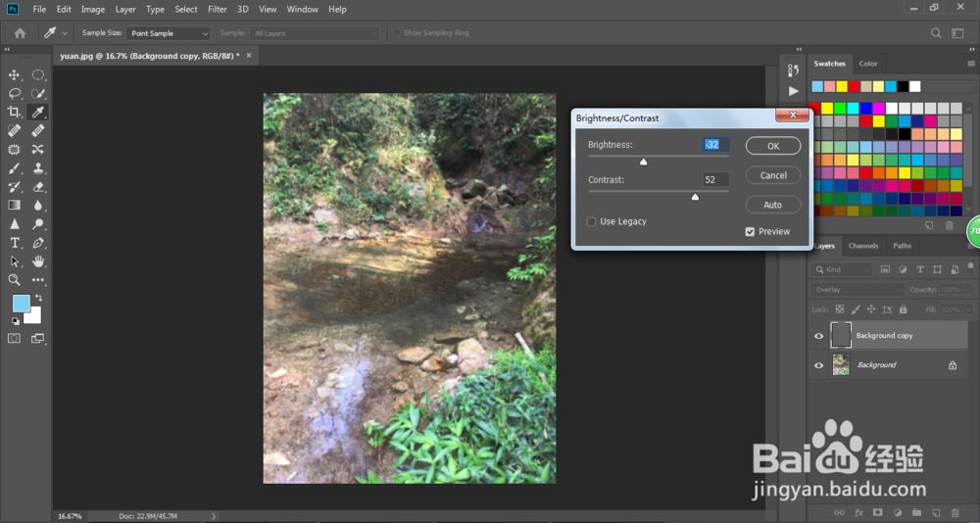Select the Type tool
The image size is (980, 523).
point(14,243)
